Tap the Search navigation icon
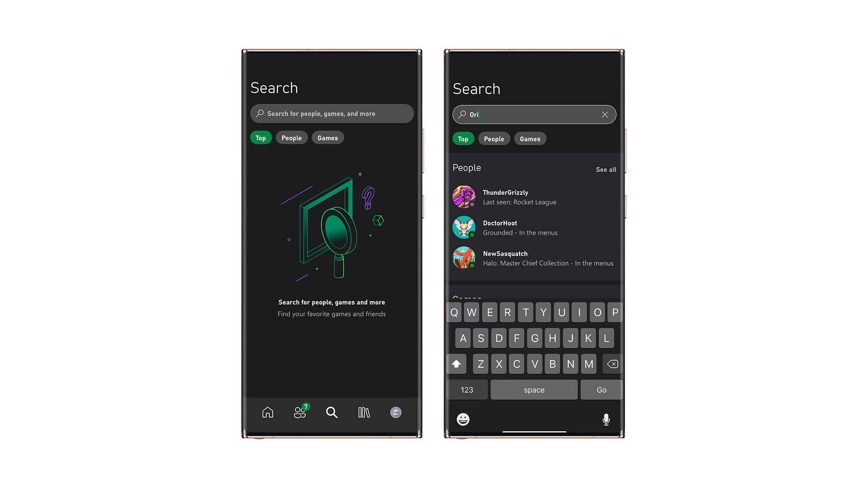Image resolution: width=868 pixels, height=488 pixels. (331, 413)
